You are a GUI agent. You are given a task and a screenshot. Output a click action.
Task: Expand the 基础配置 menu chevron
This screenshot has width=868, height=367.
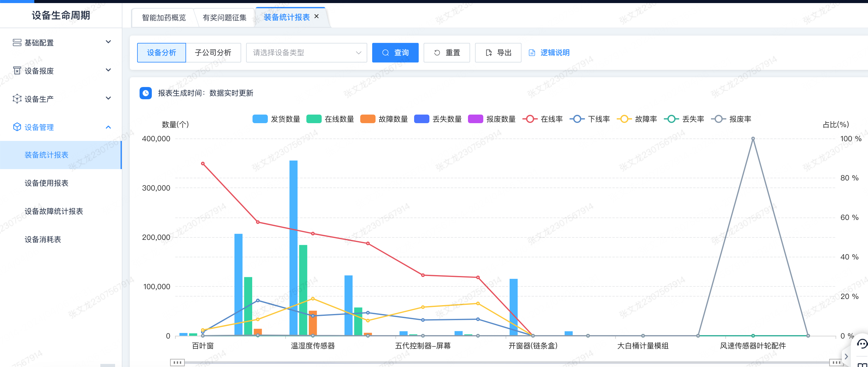click(108, 42)
